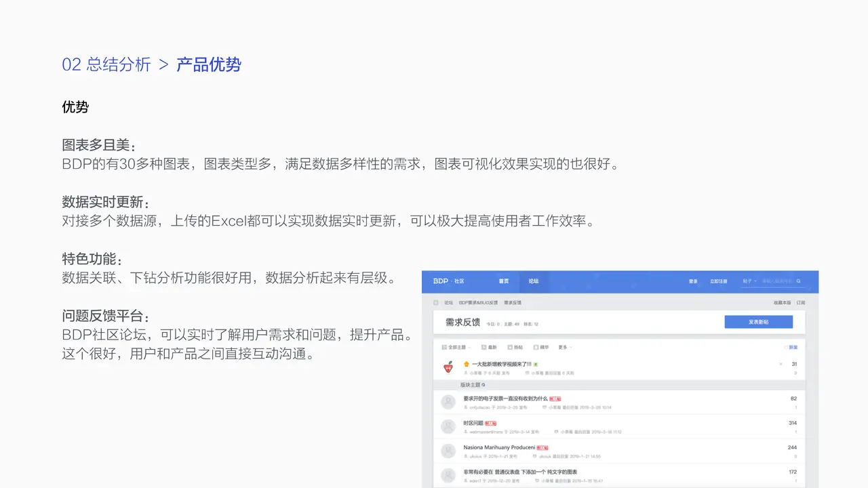Screen dimensions: 868x488
Task: Click the red tag beside 时区问题
Action: [x=491, y=423]
